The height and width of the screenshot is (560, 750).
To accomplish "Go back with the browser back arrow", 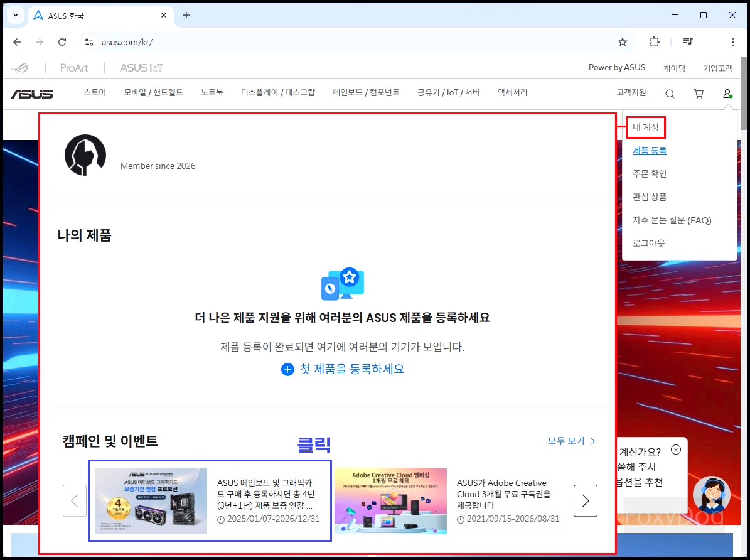I will click(x=17, y=42).
